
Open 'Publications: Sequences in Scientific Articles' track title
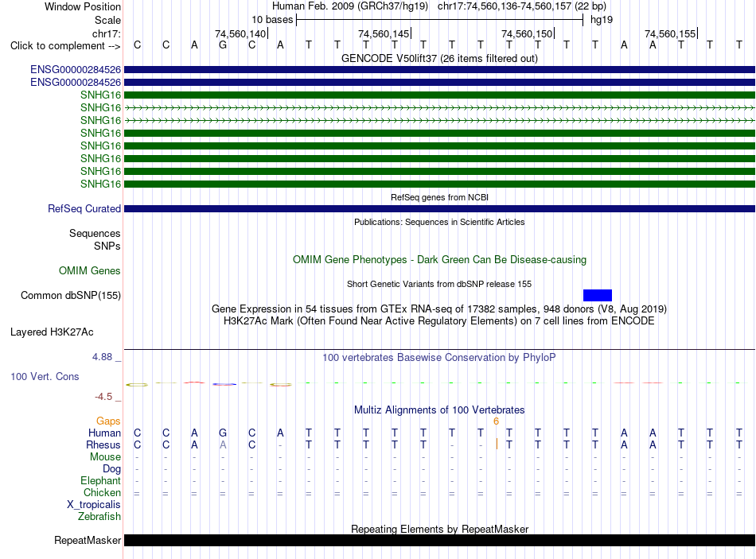[x=439, y=222]
